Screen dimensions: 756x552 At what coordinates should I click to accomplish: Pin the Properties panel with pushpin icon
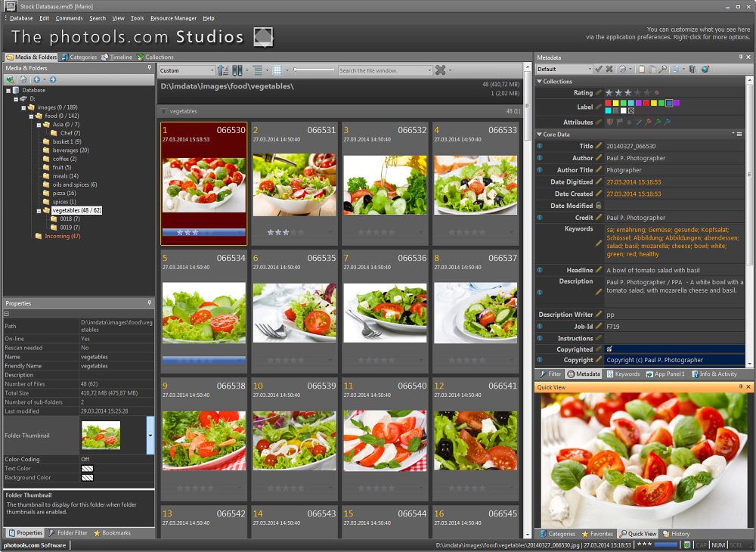[150, 302]
